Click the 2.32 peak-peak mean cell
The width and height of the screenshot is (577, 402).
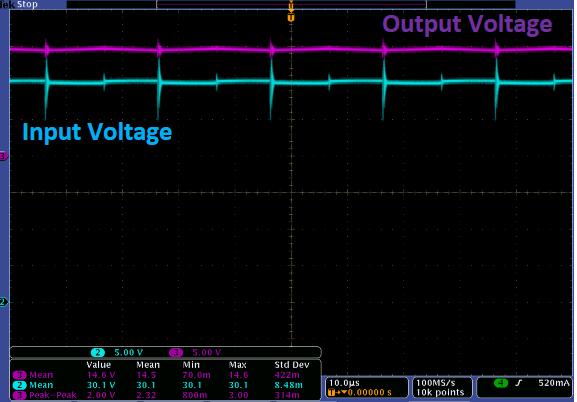(146, 395)
